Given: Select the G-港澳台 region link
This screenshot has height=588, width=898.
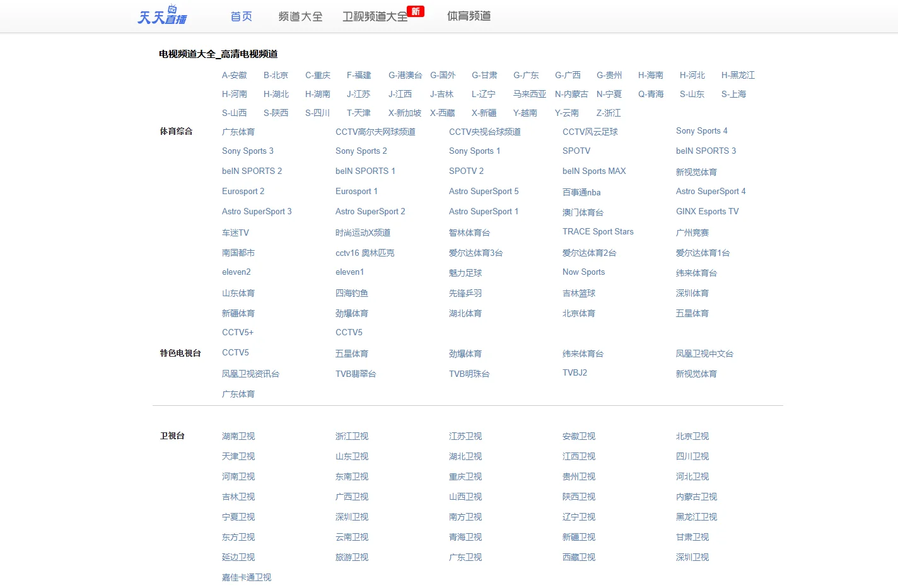Looking at the screenshot, I should pos(405,75).
